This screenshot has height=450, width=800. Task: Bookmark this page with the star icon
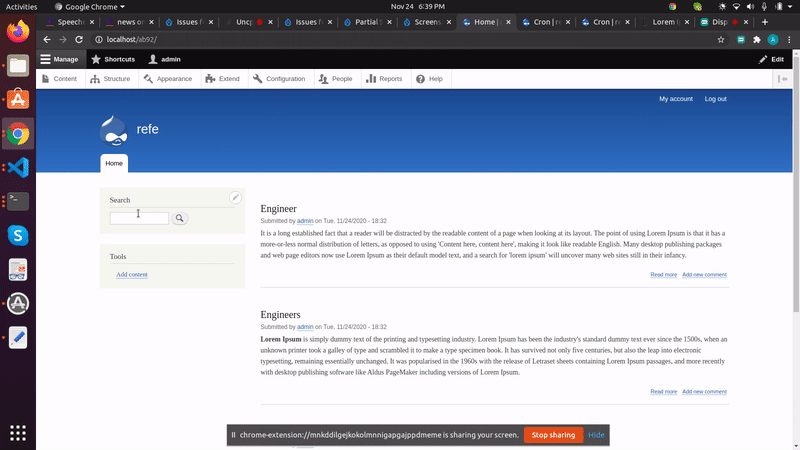(x=721, y=39)
